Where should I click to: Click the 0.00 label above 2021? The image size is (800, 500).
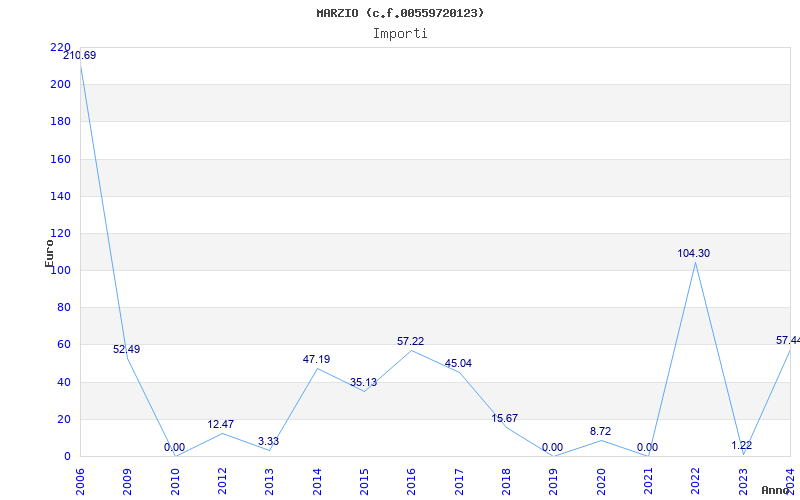pyautogui.click(x=647, y=447)
